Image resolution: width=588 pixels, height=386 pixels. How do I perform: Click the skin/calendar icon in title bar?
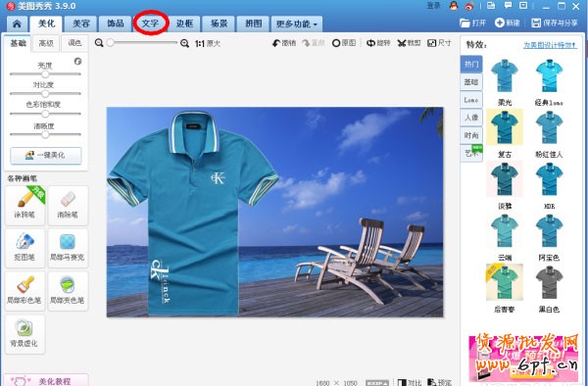[x=491, y=5]
